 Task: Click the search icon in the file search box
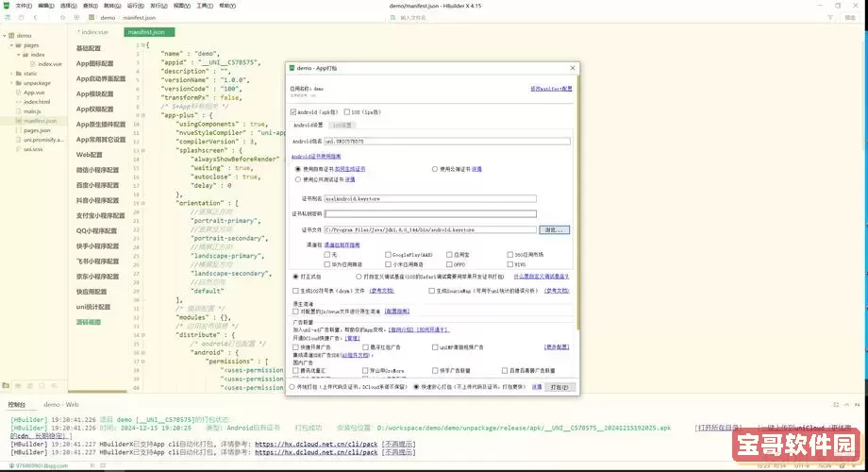pyautogui.click(x=393, y=18)
